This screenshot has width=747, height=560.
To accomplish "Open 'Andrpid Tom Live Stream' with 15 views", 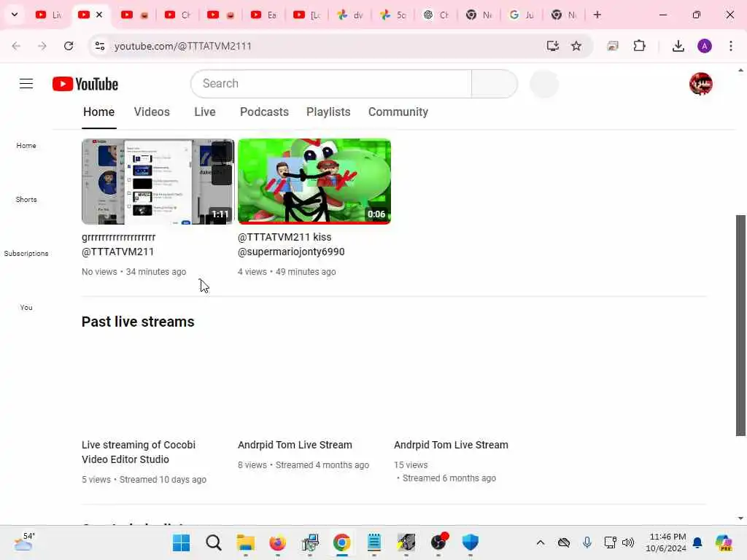I will 451,445.
